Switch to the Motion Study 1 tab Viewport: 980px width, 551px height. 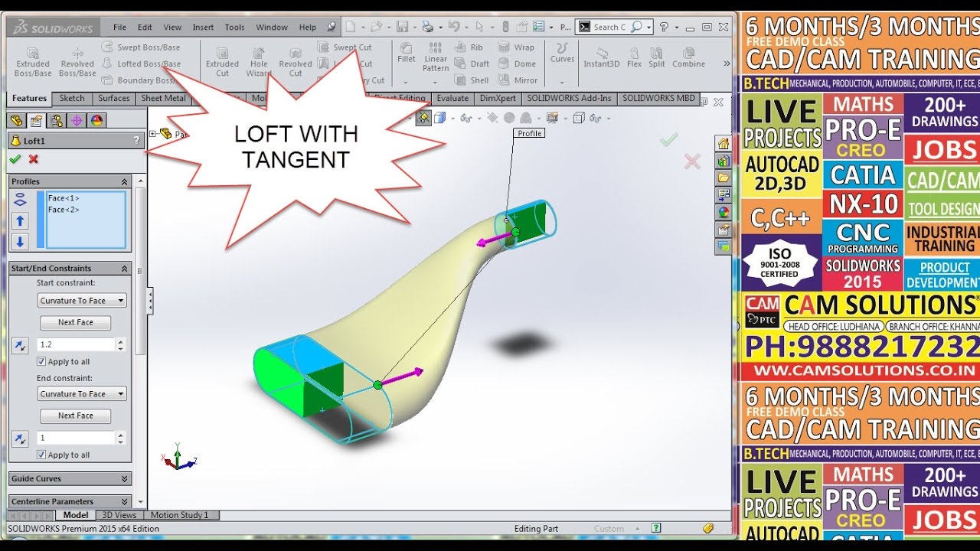pyautogui.click(x=179, y=515)
